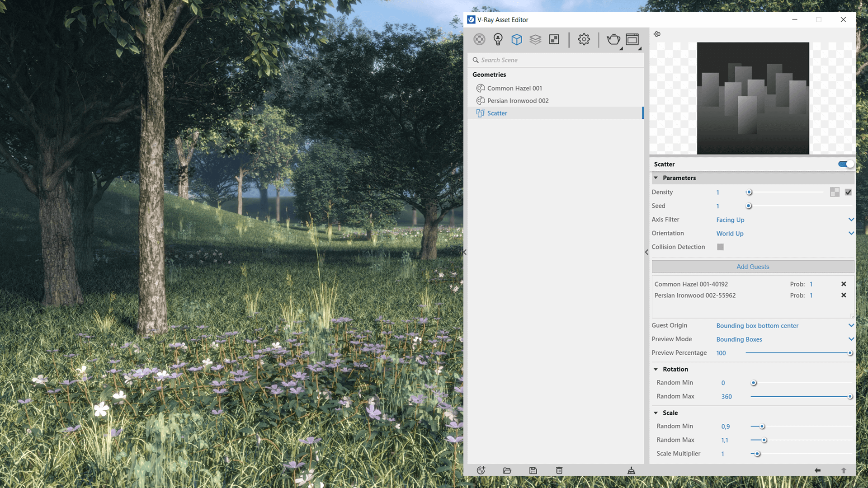The width and height of the screenshot is (868, 488).
Task: Collapse the Scale section
Action: click(x=656, y=413)
